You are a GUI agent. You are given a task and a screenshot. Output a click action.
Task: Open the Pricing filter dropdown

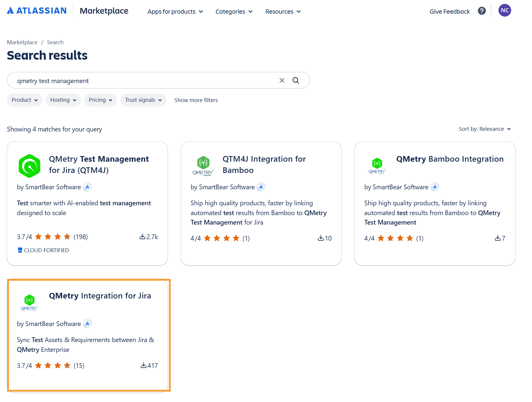[x=100, y=100]
